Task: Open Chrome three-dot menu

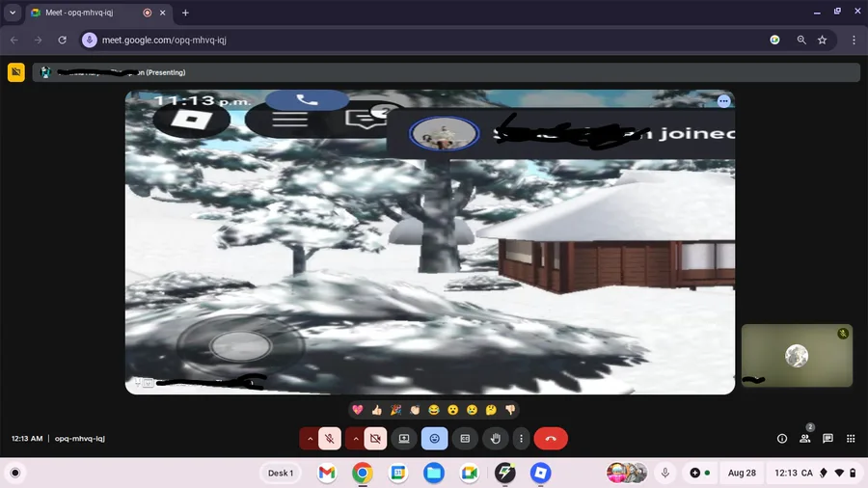Action: [x=854, y=40]
